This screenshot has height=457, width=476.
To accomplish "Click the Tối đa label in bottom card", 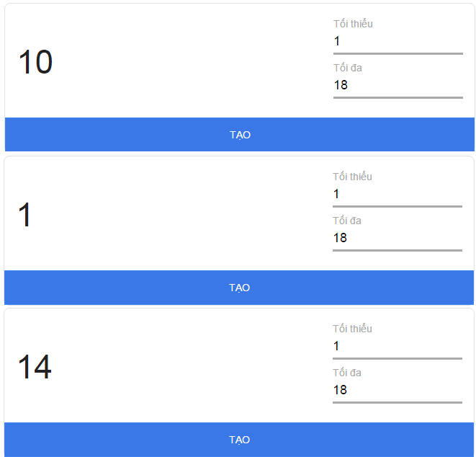I will click(346, 373).
